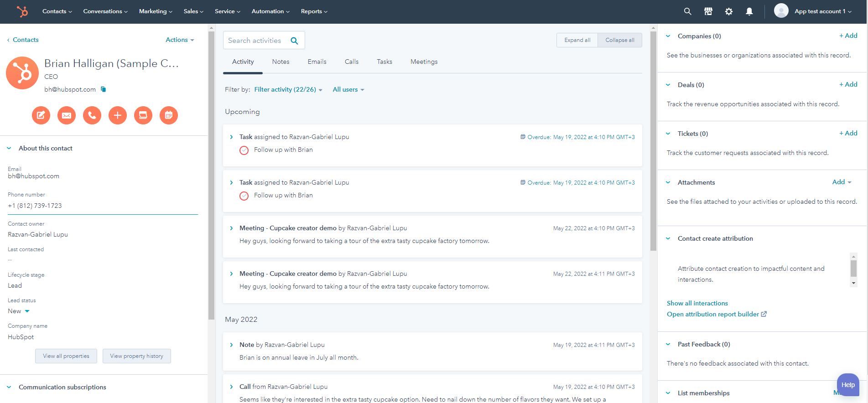Image resolution: width=868 pixels, height=403 pixels.
Task: Go back via the Contacts link
Action: (x=23, y=40)
